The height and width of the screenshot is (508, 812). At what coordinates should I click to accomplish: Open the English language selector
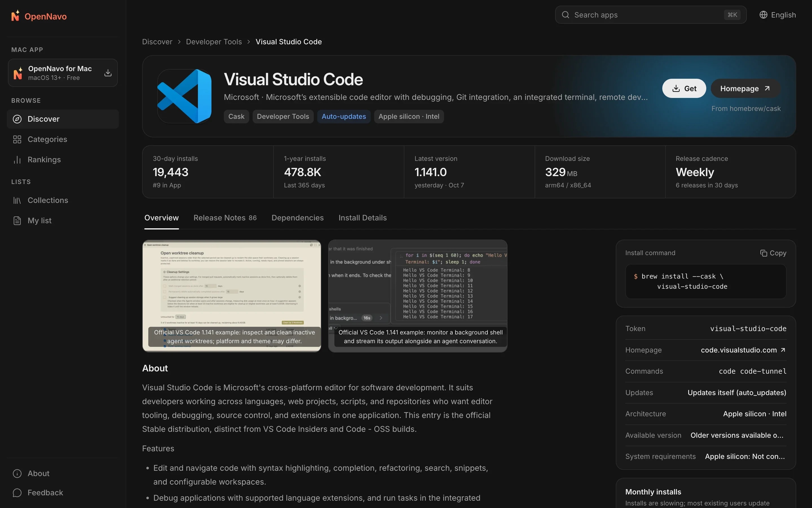pyautogui.click(x=777, y=15)
